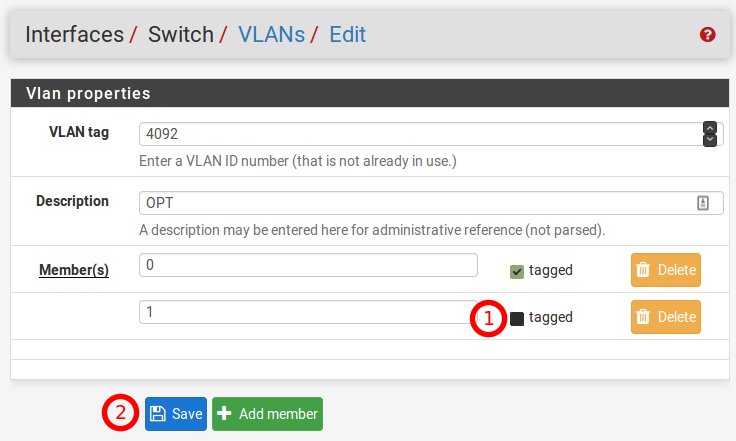Uncheck the tagged checkbox for member 0
This screenshot has height=441, width=736.
point(517,271)
